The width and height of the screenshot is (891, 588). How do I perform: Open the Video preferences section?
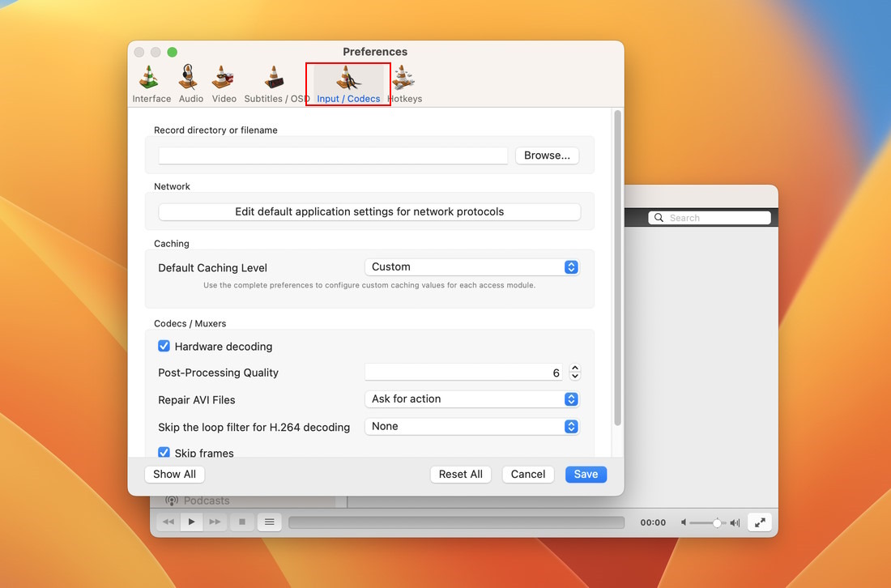(x=224, y=81)
